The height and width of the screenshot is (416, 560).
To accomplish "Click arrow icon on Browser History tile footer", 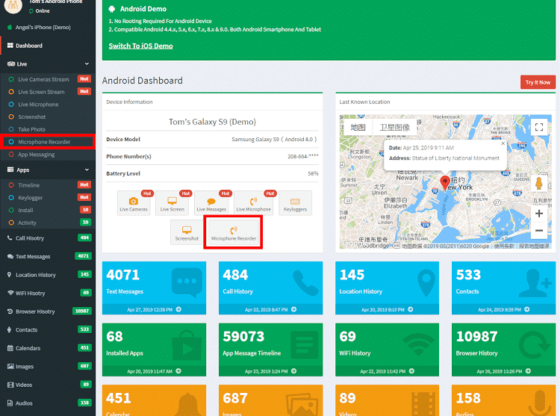I will point(528,371).
